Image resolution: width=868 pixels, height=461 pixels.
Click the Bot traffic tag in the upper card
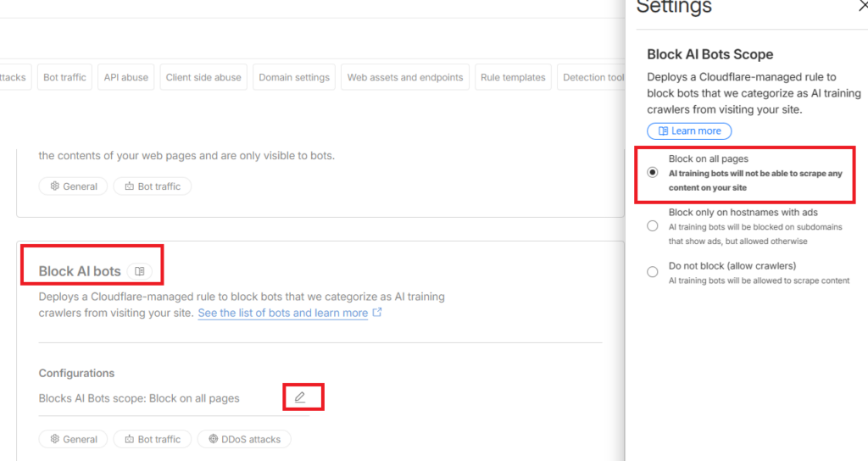(153, 186)
